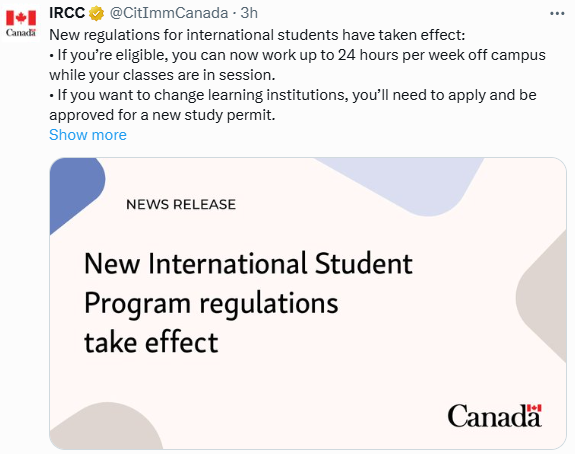Click the NEWS RELEASE label in image

pyautogui.click(x=181, y=204)
